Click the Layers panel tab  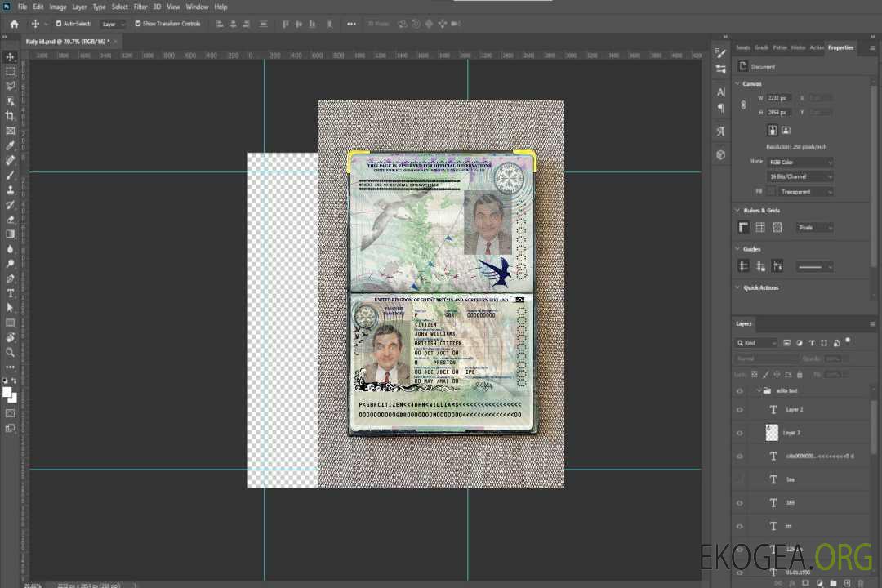click(x=744, y=323)
